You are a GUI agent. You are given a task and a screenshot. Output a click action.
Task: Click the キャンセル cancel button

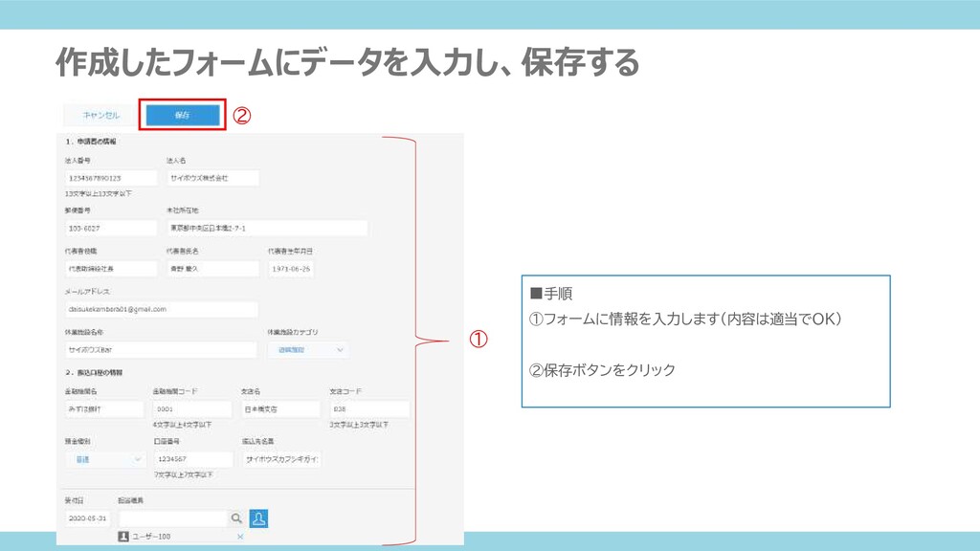[x=101, y=115]
